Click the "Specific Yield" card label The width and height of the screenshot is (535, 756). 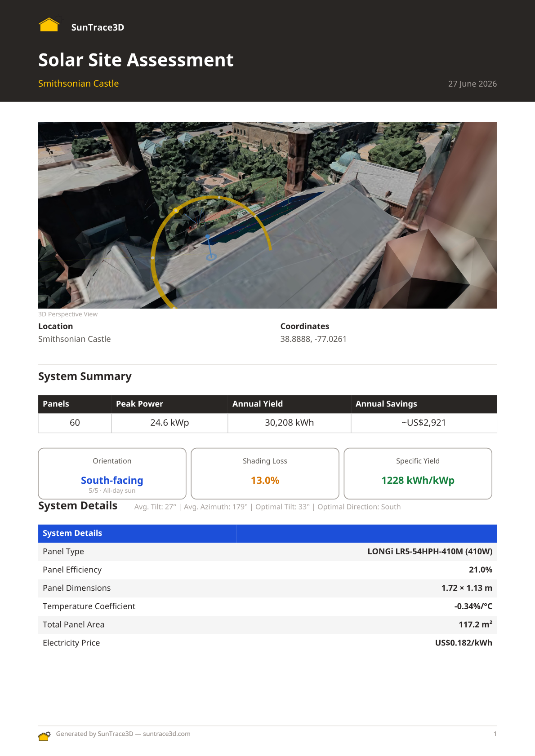tap(418, 461)
